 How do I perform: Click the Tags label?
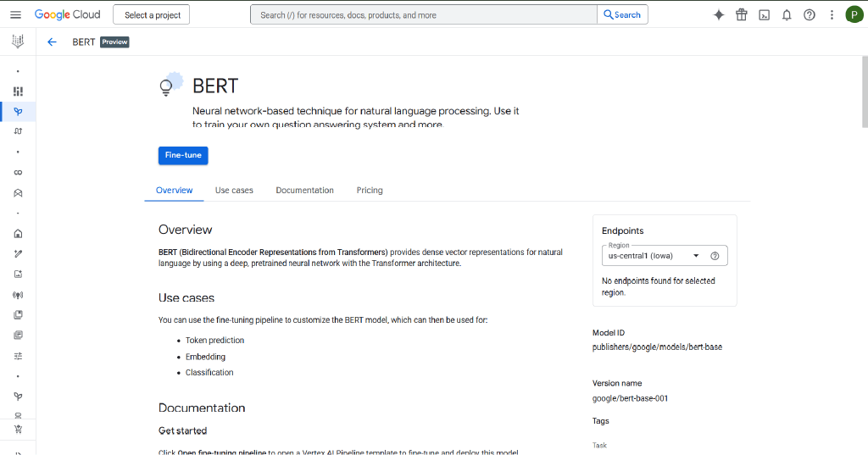[601, 421]
